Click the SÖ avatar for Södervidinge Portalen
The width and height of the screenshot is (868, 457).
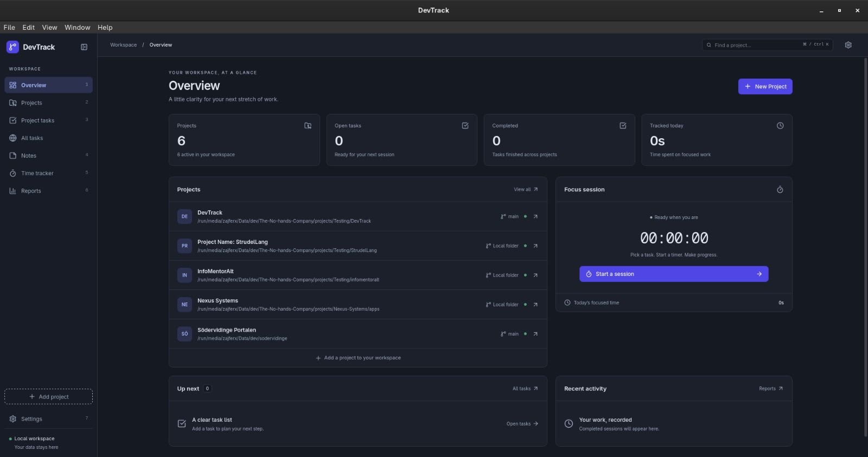[184, 334]
